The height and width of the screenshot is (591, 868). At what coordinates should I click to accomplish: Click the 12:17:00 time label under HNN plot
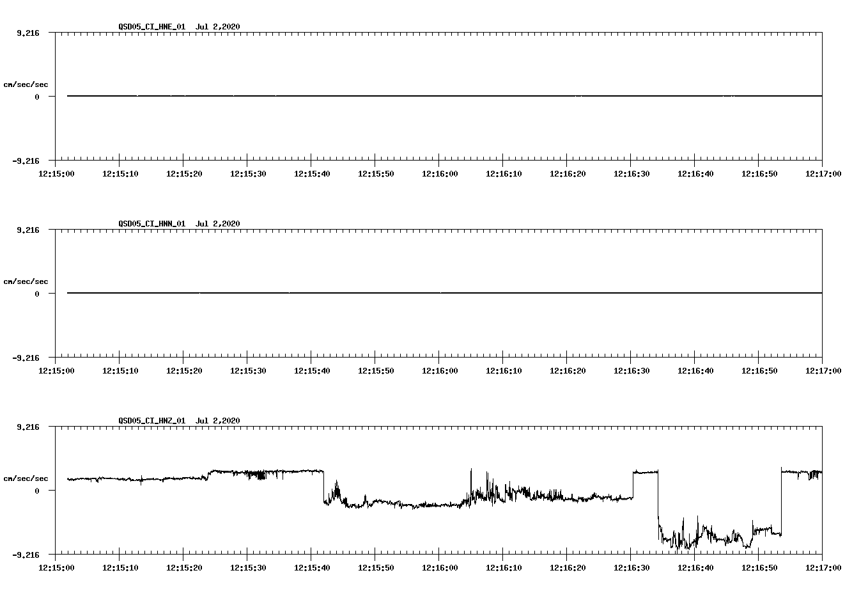823,370
